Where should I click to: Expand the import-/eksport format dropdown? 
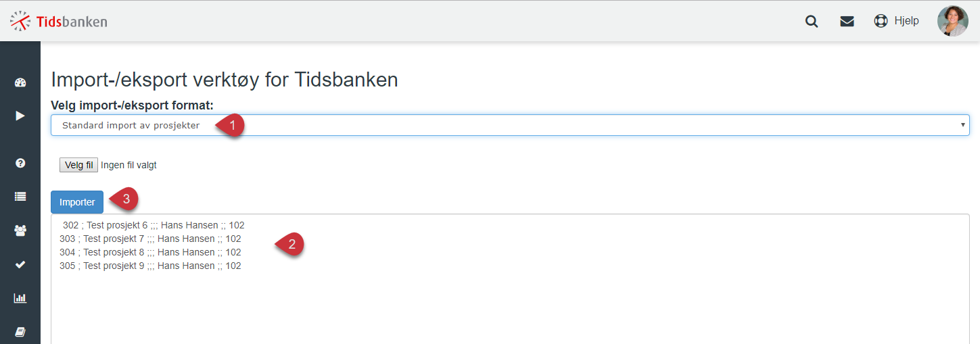pos(510,125)
